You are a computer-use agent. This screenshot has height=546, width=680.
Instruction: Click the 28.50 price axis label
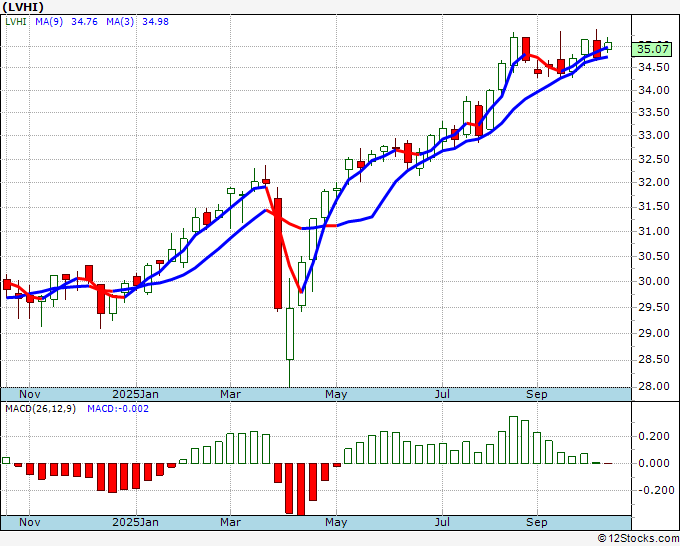(x=654, y=360)
